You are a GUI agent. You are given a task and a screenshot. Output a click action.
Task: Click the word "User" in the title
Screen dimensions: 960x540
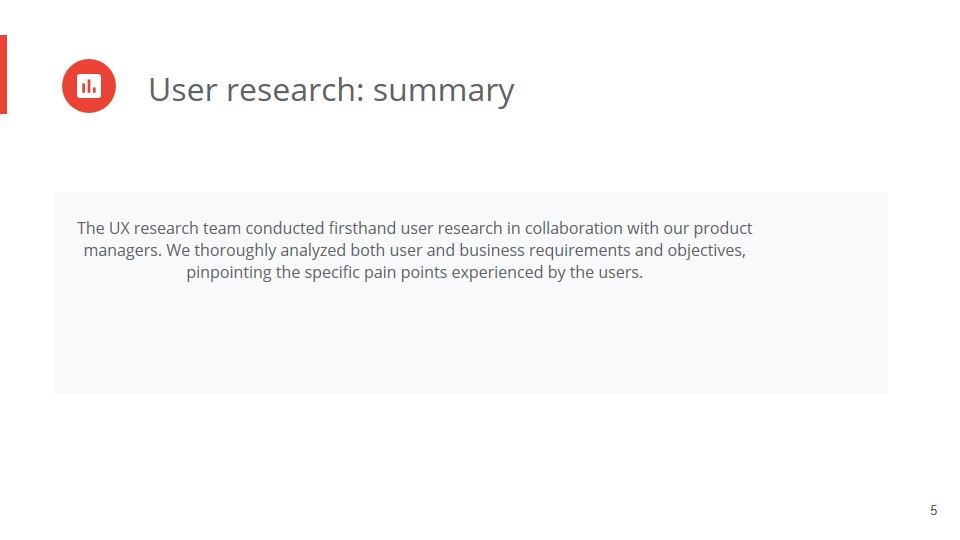(x=183, y=90)
